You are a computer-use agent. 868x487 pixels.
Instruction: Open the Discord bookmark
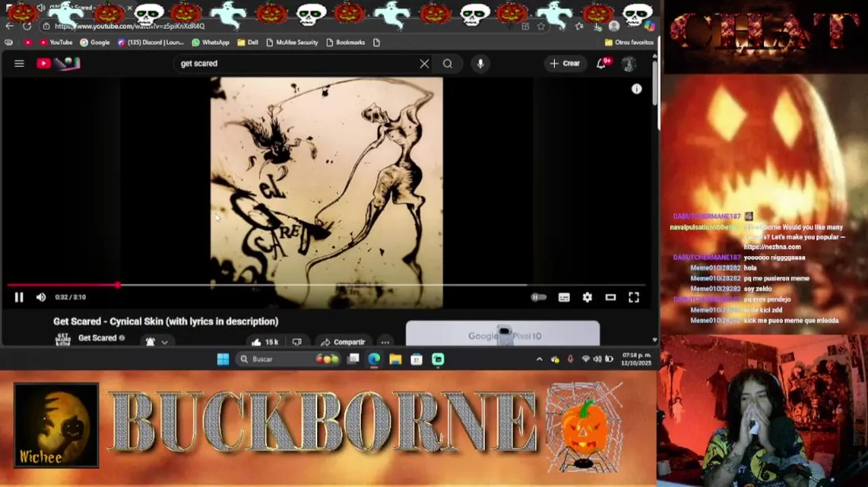pos(150,42)
